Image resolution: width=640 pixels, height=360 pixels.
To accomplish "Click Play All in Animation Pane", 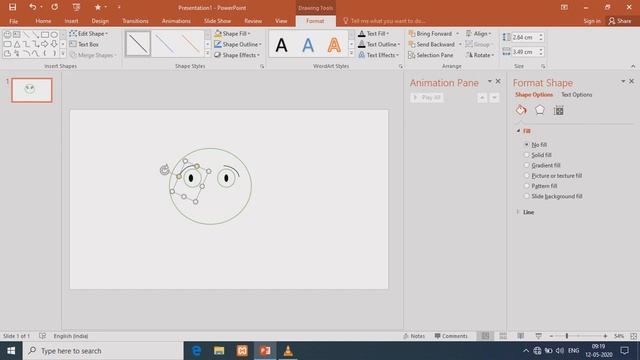I will tap(427, 98).
